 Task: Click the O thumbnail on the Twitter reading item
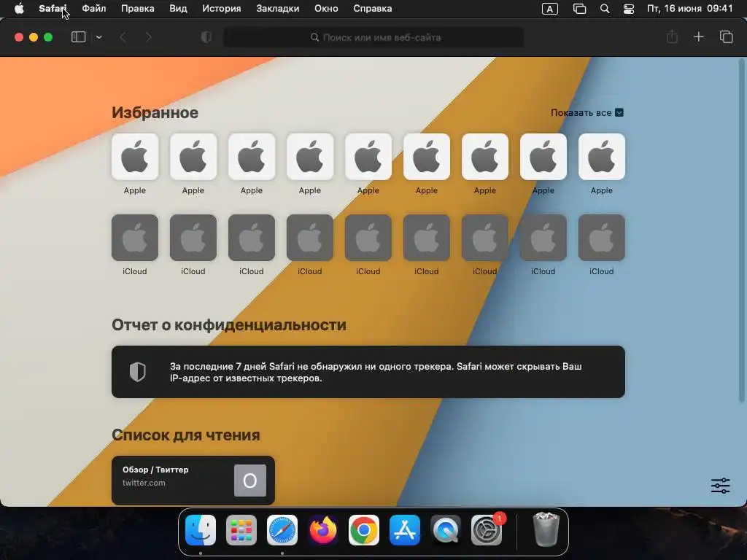pyautogui.click(x=250, y=481)
